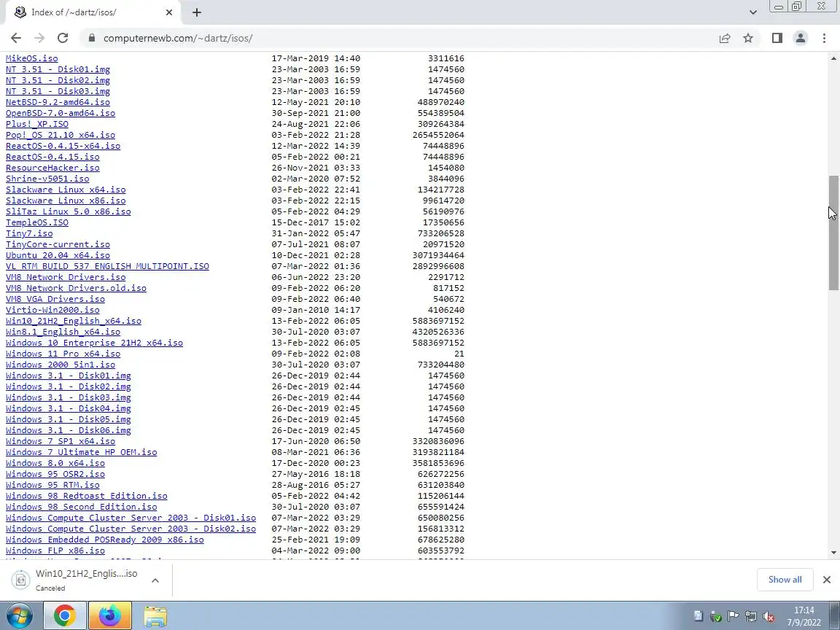Click the site lock icon in address bar
The height and width of the screenshot is (630, 840).
click(92, 38)
